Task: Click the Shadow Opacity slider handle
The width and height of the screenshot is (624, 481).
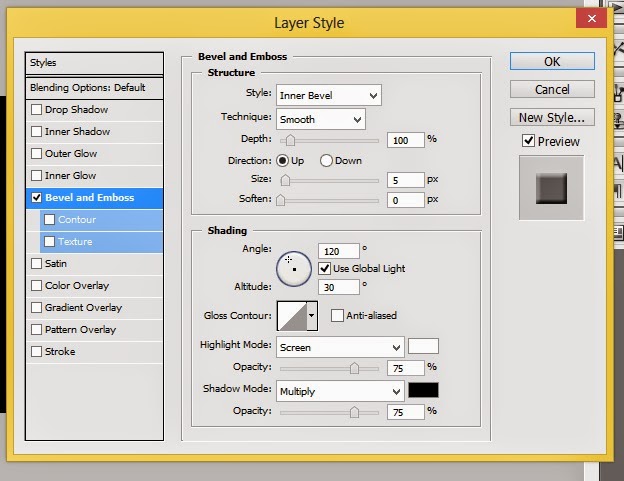Action: 354,412
